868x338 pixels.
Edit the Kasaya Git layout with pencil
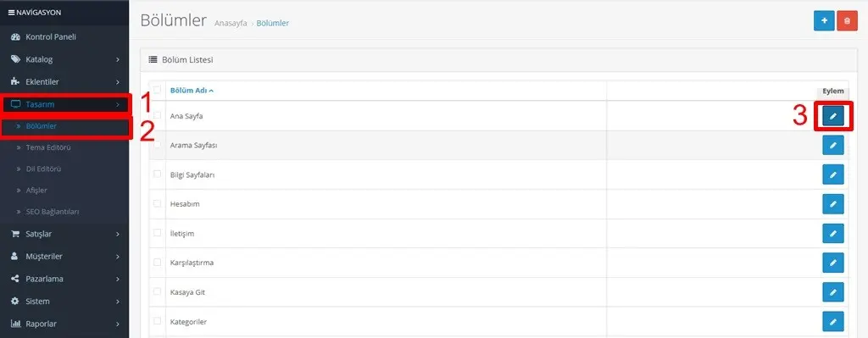[x=833, y=291]
